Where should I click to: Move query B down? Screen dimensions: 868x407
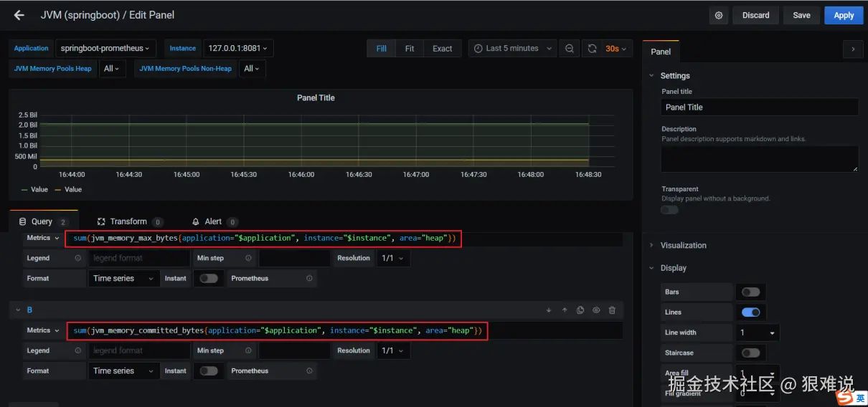pos(549,310)
